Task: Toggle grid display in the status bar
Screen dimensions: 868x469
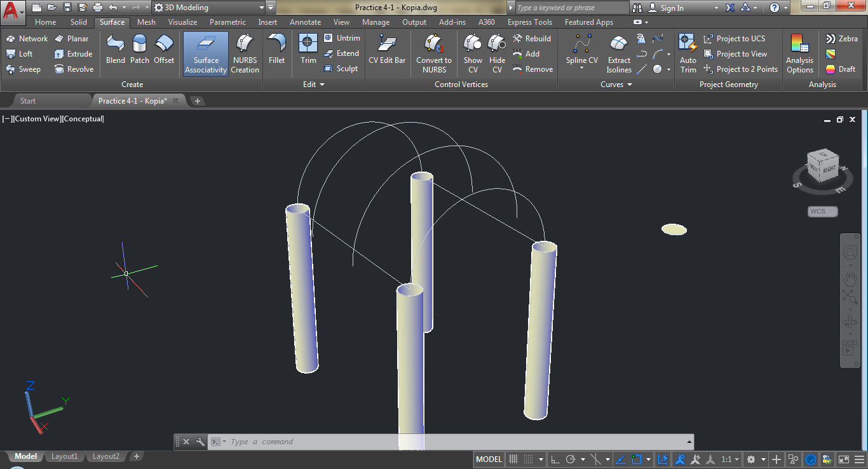Action: (x=513, y=459)
